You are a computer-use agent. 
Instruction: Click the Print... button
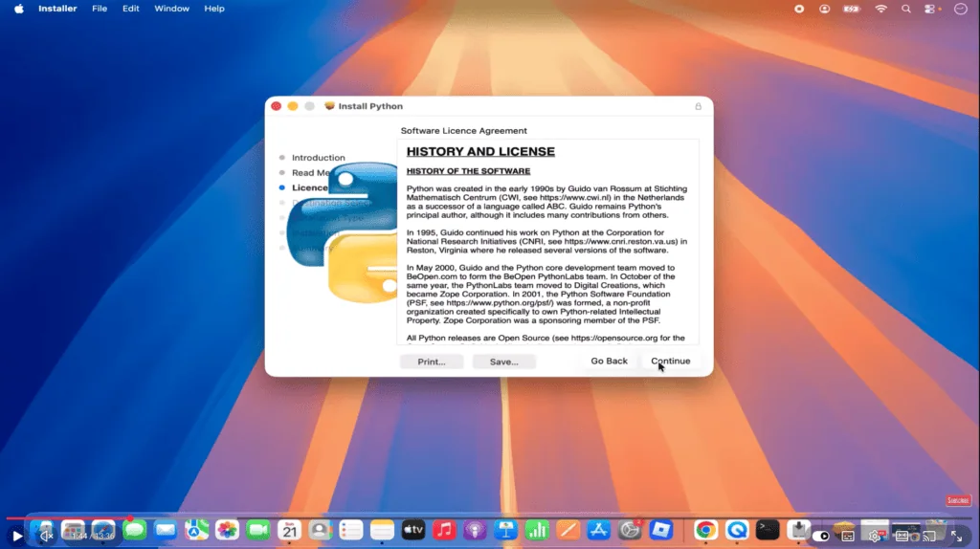coord(432,362)
